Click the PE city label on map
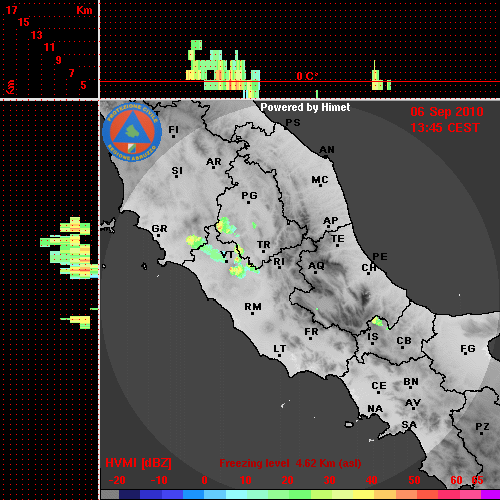 coord(380,257)
